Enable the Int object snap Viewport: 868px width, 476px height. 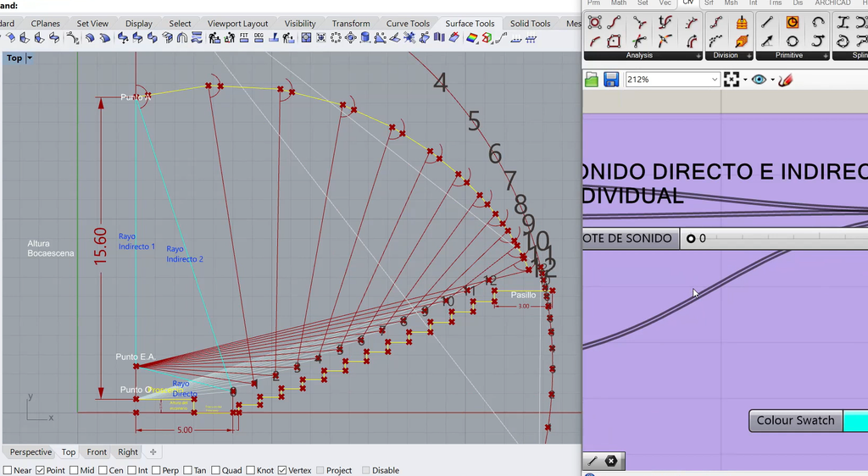(x=131, y=470)
